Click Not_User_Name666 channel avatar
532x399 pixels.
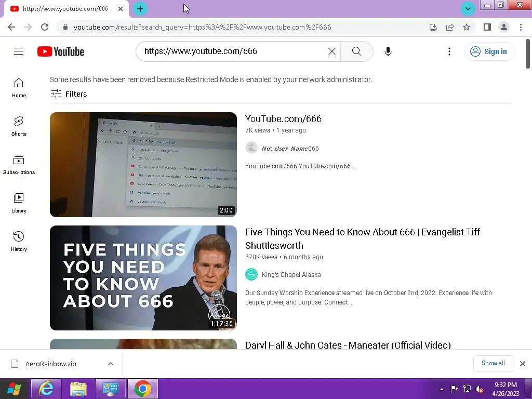251,148
